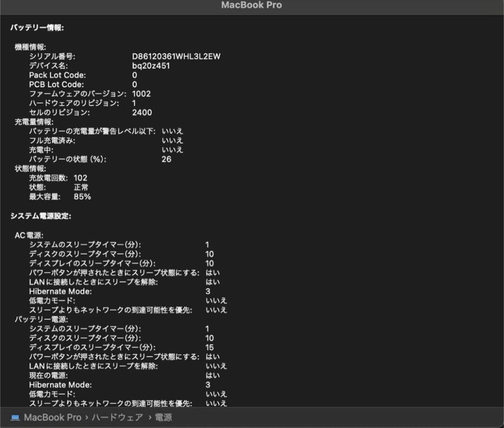Click the cell revision value 2400

[142, 113]
